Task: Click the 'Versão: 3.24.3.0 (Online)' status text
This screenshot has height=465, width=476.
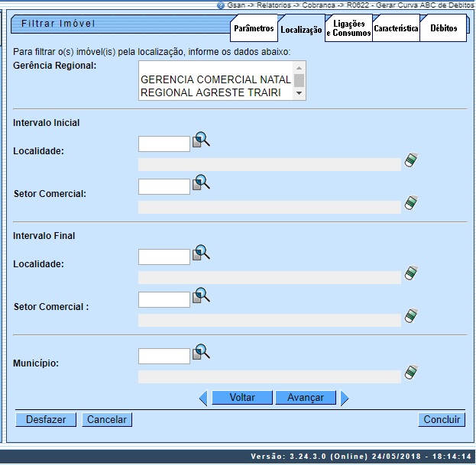Action: click(x=309, y=457)
